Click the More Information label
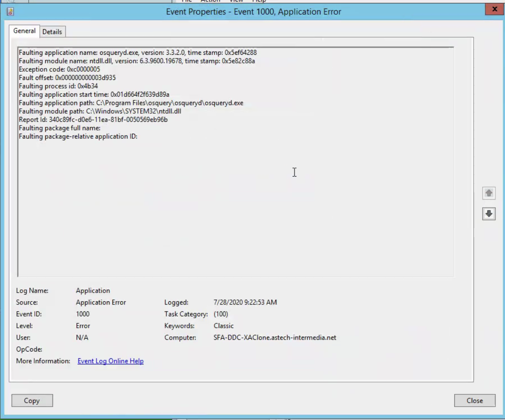Image resolution: width=505 pixels, height=420 pixels. (43, 361)
